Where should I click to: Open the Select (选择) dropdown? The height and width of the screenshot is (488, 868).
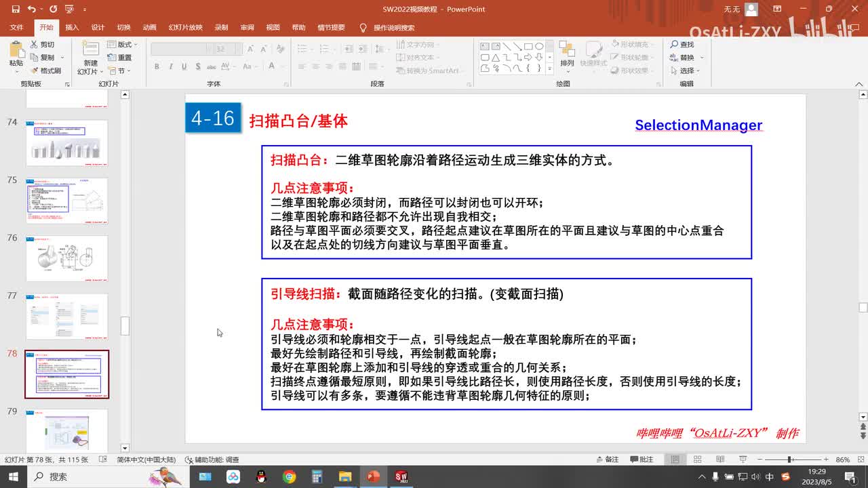685,70
